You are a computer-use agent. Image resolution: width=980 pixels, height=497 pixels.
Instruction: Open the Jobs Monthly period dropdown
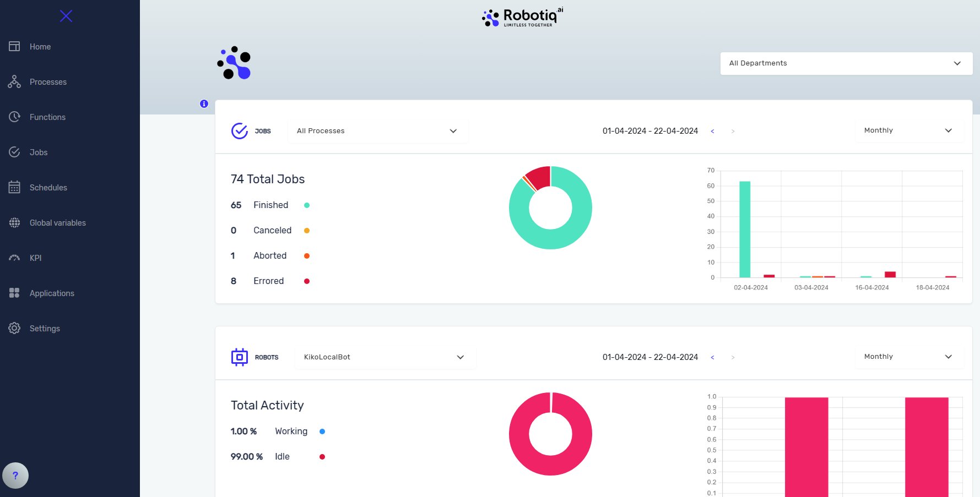(x=909, y=130)
